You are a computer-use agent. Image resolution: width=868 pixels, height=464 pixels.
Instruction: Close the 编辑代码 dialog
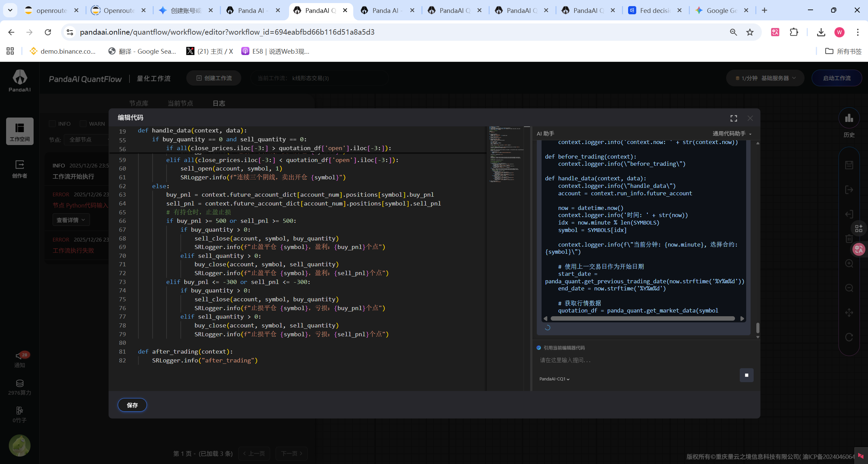750,118
